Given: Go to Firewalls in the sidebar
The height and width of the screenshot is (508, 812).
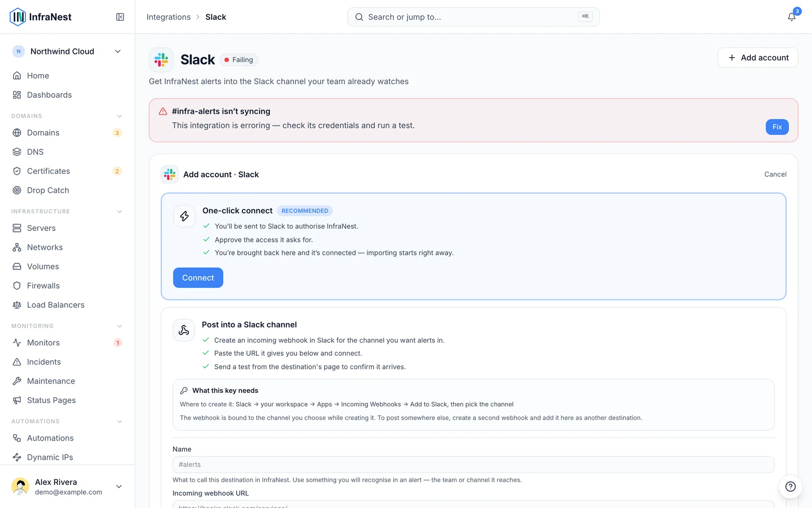Looking at the screenshot, I should [67, 286].
